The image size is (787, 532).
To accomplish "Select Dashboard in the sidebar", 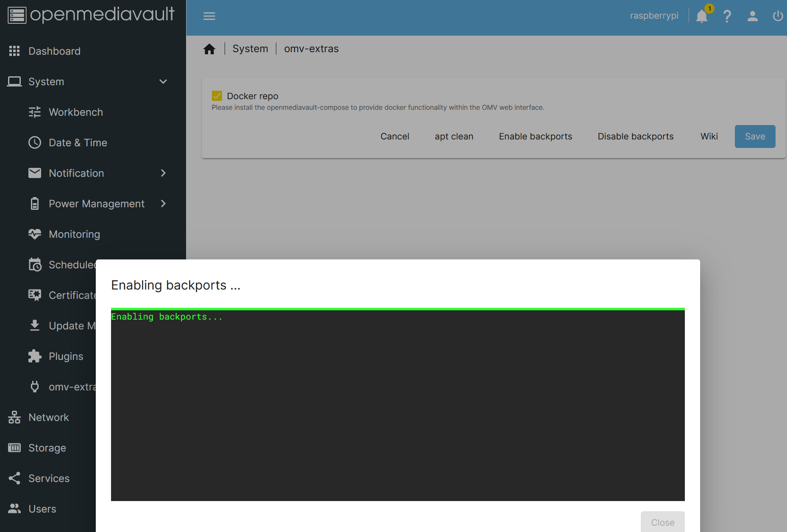I will [54, 51].
